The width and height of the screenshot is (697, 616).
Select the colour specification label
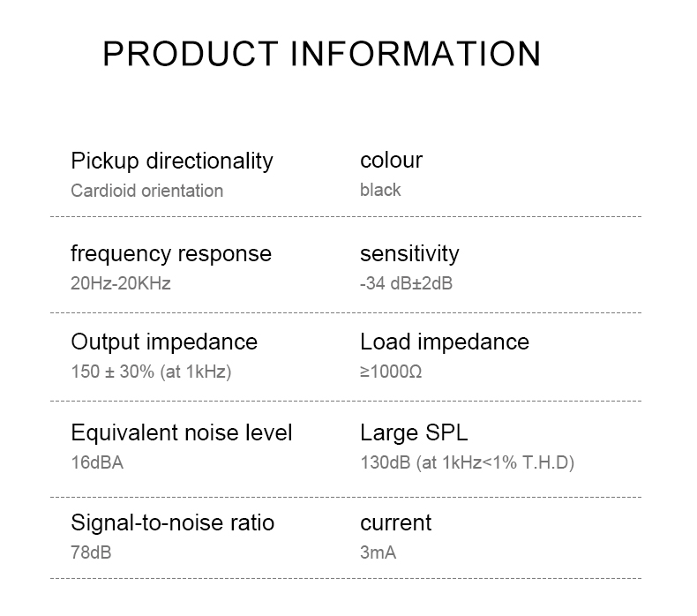pyautogui.click(x=391, y=161)
